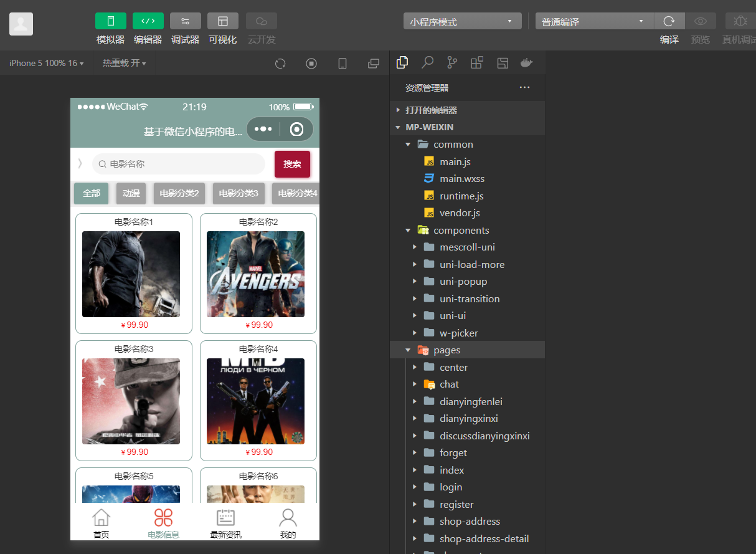
Task: Expand the uni-load-more folder
Action: coord(468,264)
